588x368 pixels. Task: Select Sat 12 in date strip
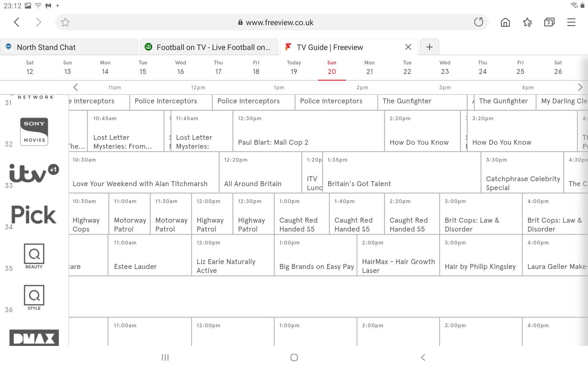30,67
